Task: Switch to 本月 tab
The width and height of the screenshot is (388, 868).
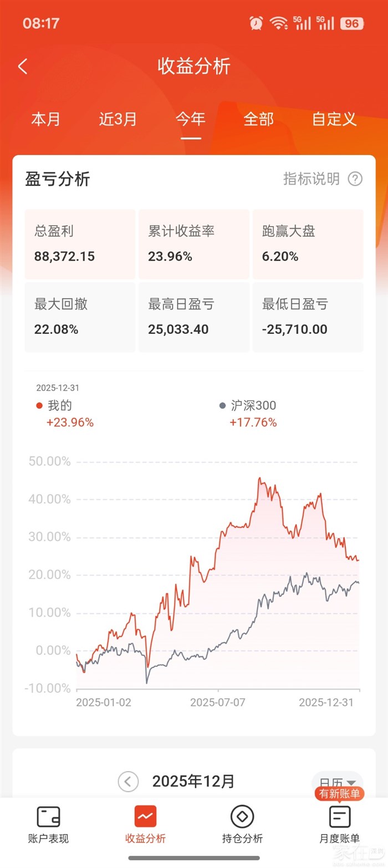Action: click(x=45, y=119)
